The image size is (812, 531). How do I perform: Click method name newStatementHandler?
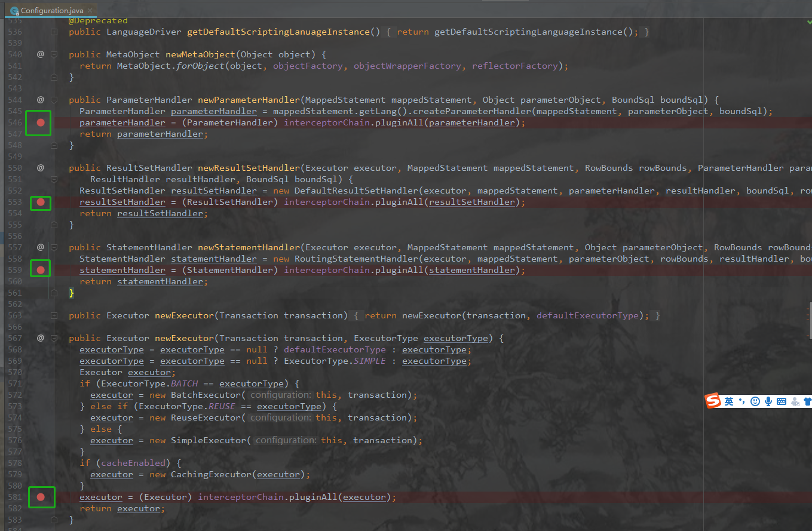249,247
